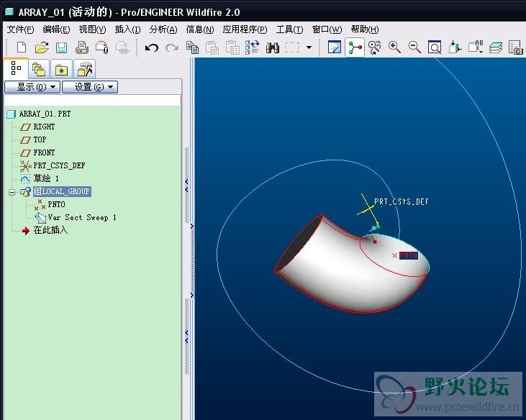The width and height of the screenshot is (526, 420).
Task: Click the greyed mail-with-link icon
Action: tap(122, 47)
